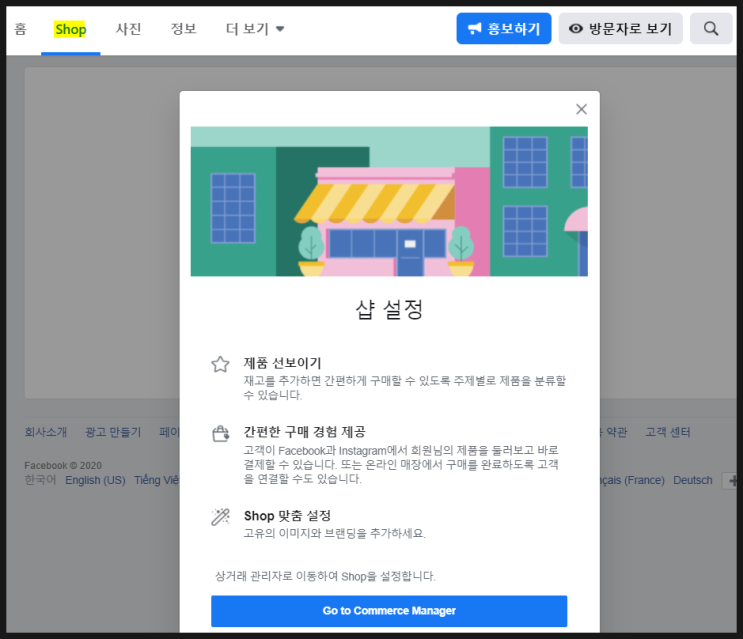Switch language to Français (France)

click(x=632, y=480)
